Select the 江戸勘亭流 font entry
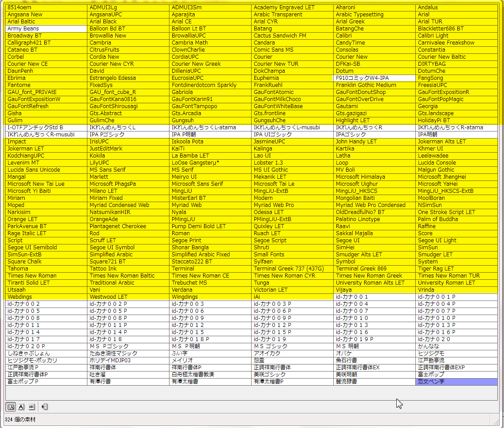Image resolution: width=504 pixels, height=428 pixels. (456, 361)
